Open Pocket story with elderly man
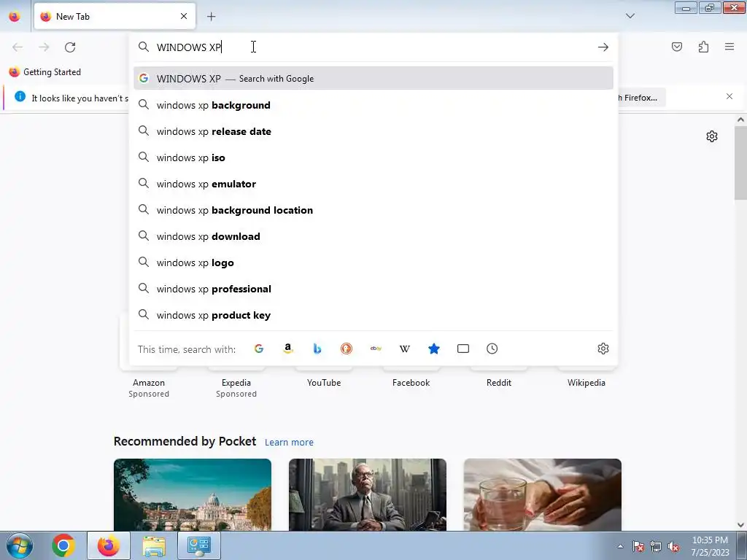The width and height of the screenshot is (747, 560). pyautogui.click(x=368, y=494)
